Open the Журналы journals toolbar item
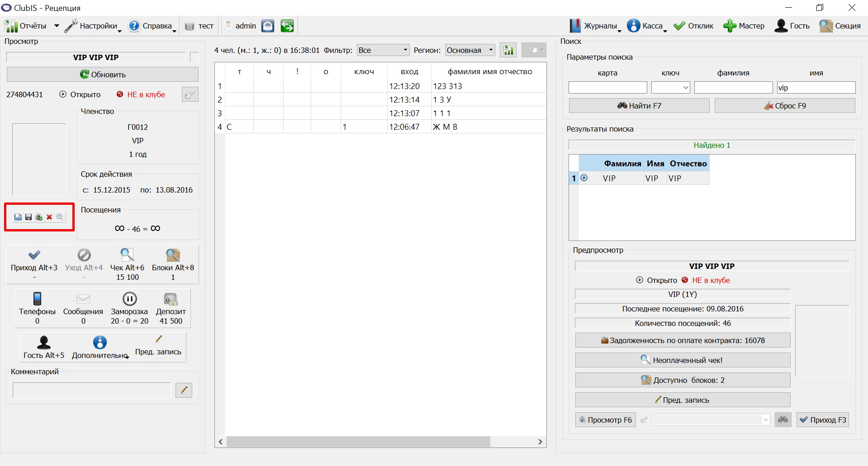 [x=595, y=26]
